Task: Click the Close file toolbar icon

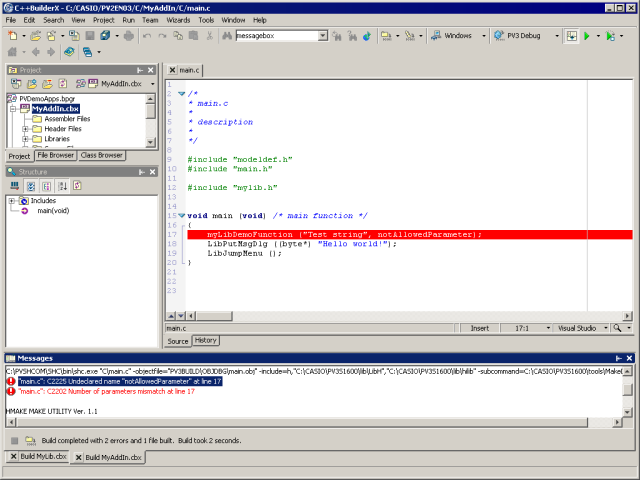Action: click(74, 36)
